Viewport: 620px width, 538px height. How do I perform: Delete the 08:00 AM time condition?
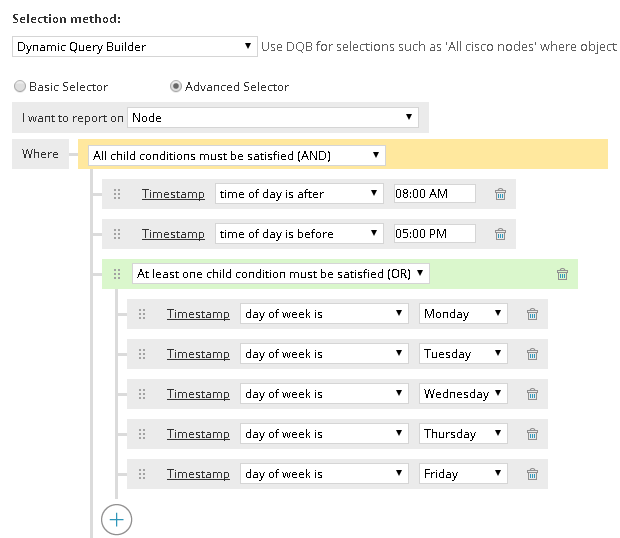pos(500,194)
